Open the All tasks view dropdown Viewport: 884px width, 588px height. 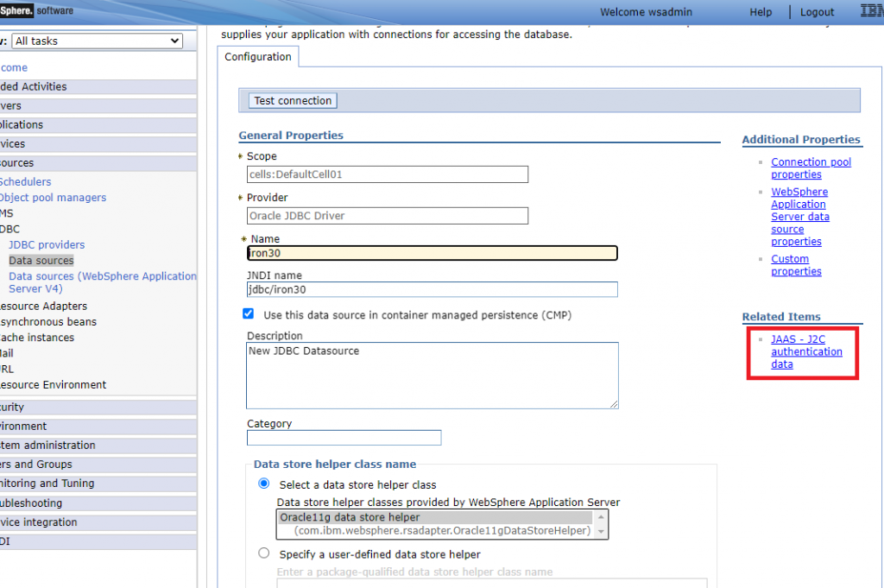[97, 41]
